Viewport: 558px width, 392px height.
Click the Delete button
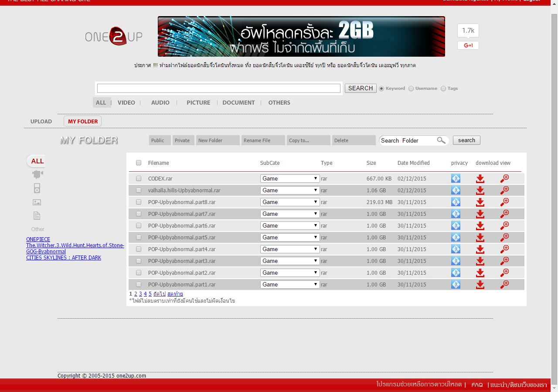click(354, 140)
